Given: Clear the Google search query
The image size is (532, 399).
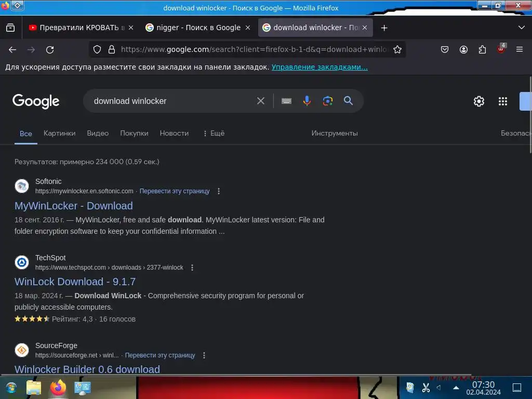Looking at the screenshot, I should click(x=261, y=101).
